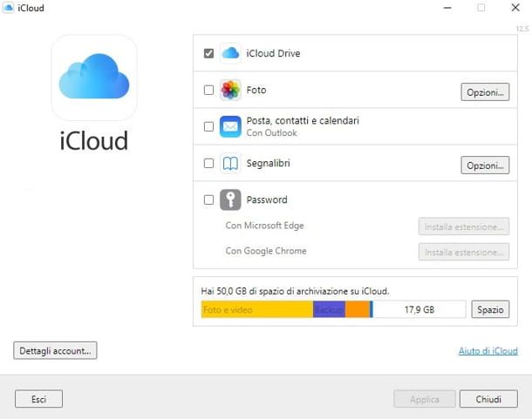This screenshot has height=419, width=532.
Task: Open Opzioni for Segnalibri
Action: click(x=485, y=166)
